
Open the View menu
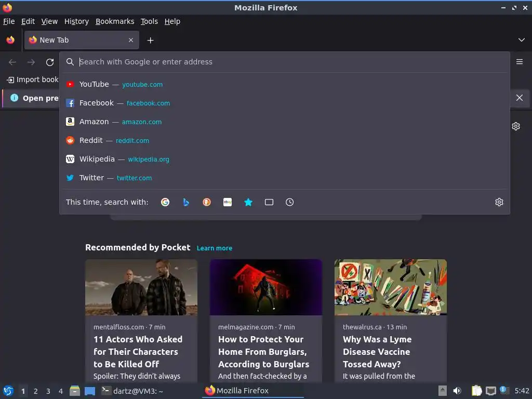tap(49, 21)
